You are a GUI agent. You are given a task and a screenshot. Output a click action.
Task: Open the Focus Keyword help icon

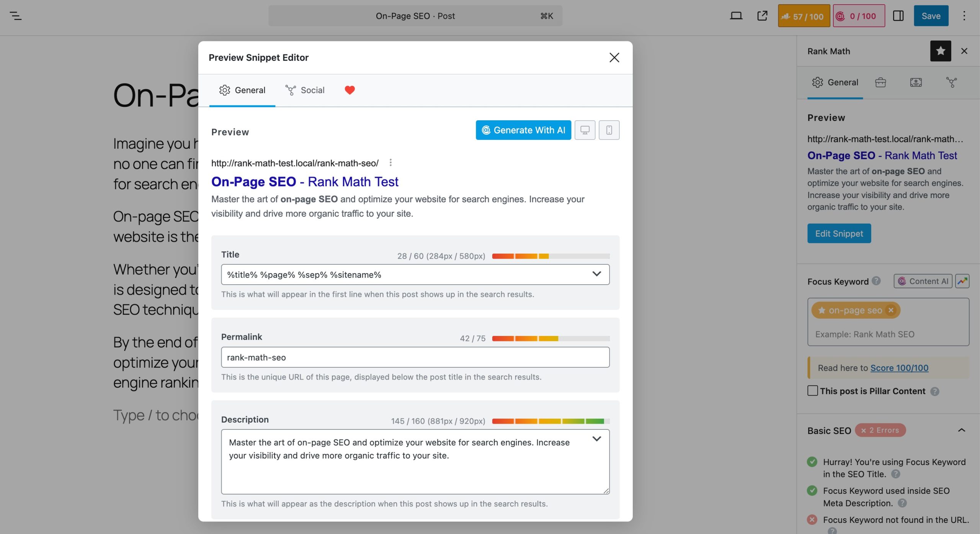click(x=876, y=281)
